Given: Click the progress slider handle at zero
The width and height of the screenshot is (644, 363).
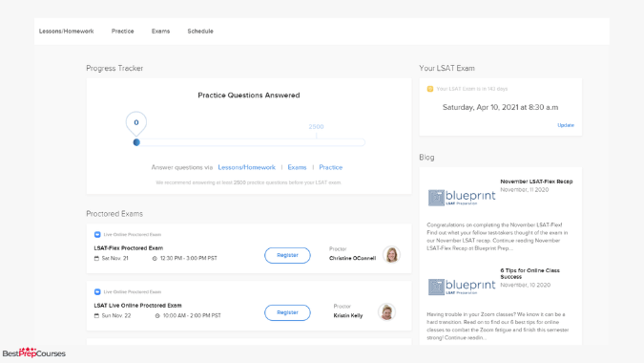Looking at the screenshot, I should 136,142.
